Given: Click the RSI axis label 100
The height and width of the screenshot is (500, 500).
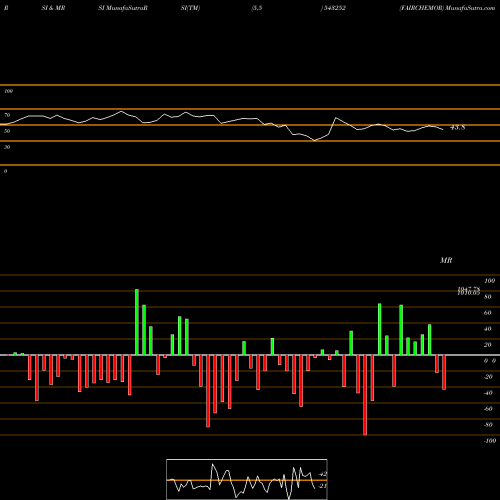Looking at the screenshot, I should click(x=8, y=91).
